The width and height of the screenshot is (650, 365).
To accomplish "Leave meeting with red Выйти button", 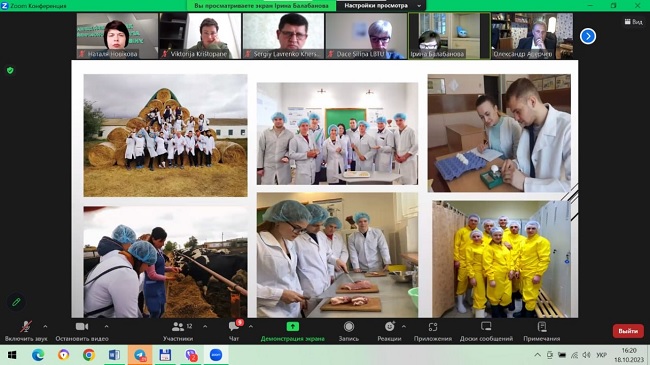I will click(x=628, y=331).
